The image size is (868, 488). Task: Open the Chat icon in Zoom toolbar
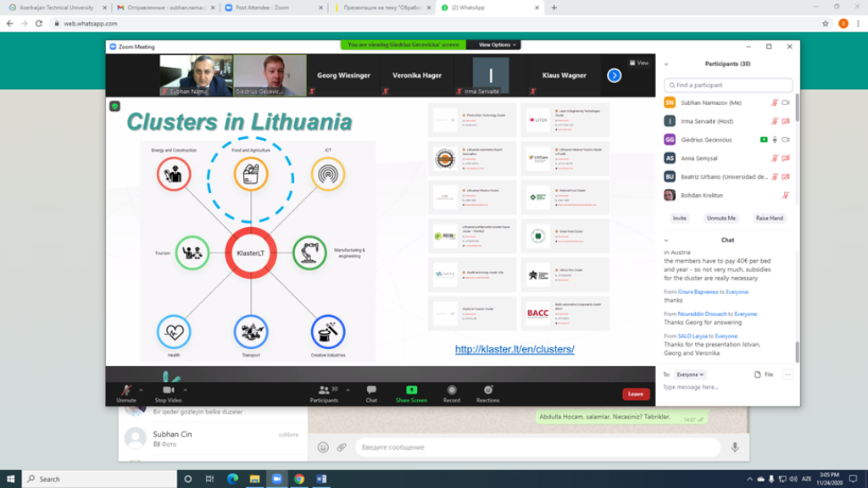(371, 390)
